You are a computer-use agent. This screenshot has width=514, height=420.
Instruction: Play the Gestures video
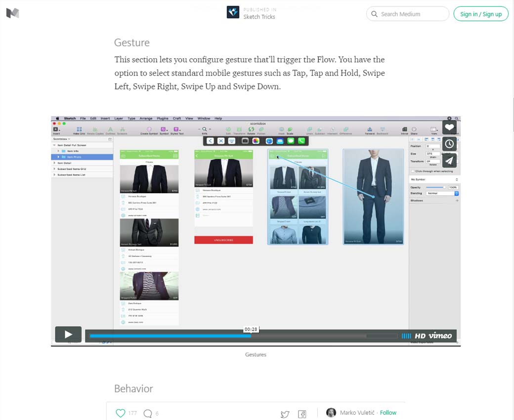point(68,335)
